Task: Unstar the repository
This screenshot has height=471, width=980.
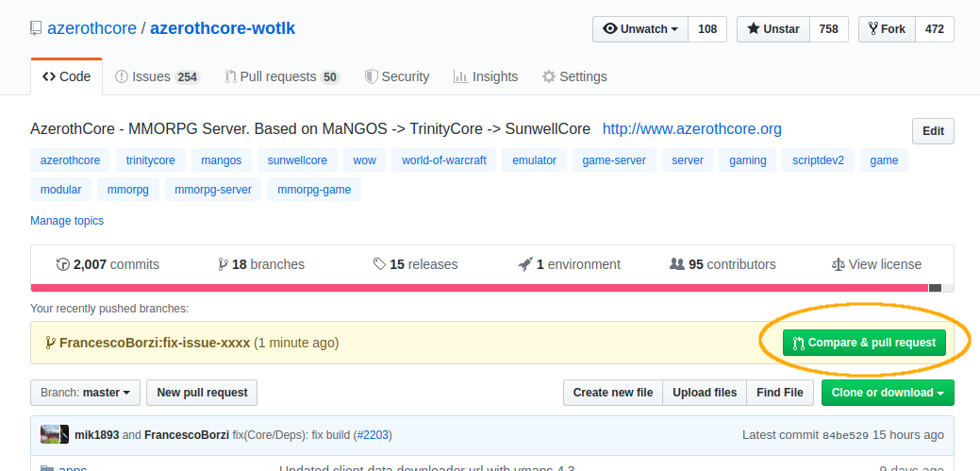Action: (773, 28)
